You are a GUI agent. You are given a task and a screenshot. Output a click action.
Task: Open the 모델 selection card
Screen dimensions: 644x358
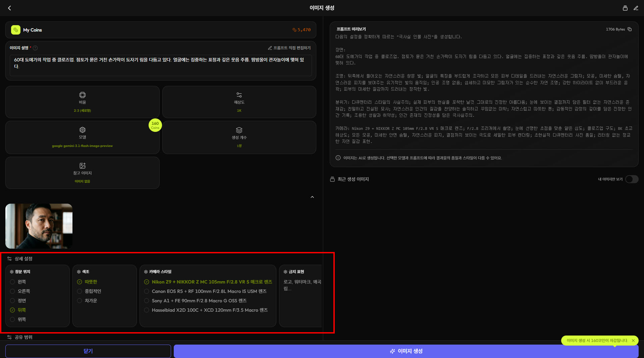(82, 138)
